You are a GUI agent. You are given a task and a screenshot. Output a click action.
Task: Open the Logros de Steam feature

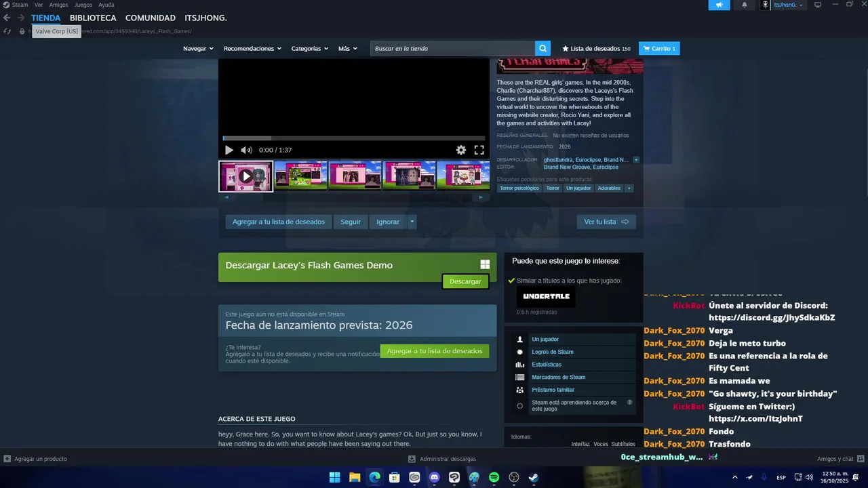553,352
